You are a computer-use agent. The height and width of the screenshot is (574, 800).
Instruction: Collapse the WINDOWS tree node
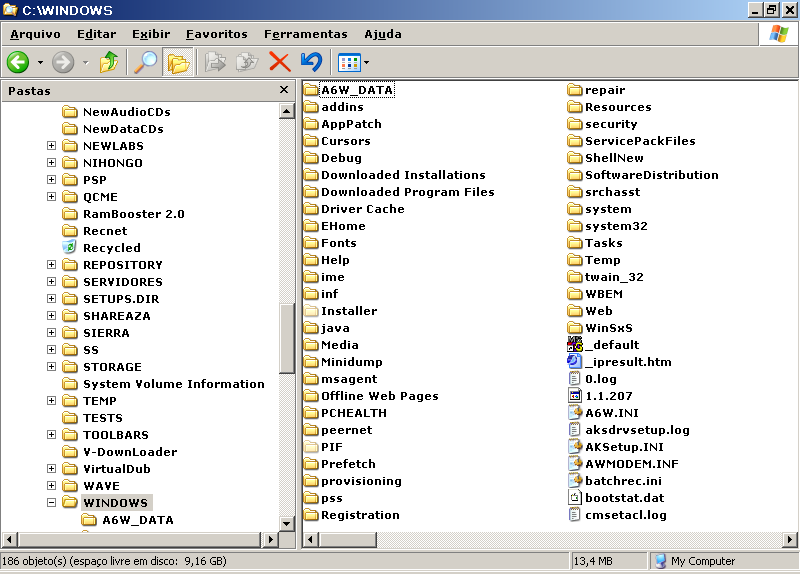pyautogui.click(x=51, y=503)
